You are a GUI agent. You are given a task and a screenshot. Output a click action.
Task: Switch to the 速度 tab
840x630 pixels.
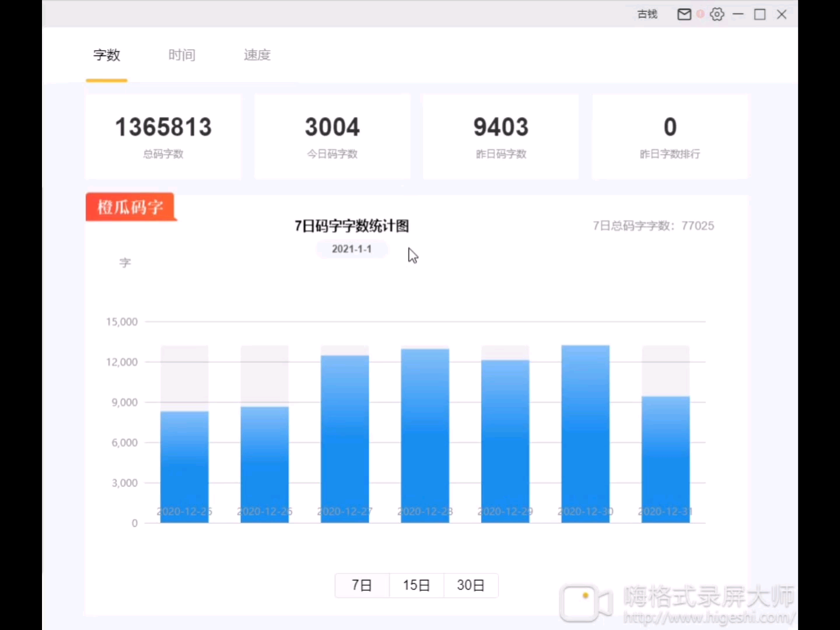(257, 55)
